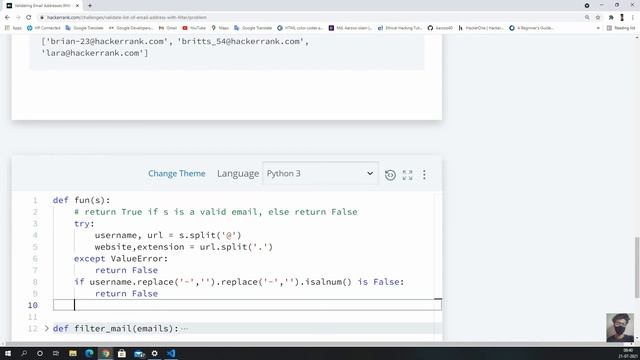Open Task View from the taskbar
The height and width of the screenshot is (360, 640).
point(56,353)
